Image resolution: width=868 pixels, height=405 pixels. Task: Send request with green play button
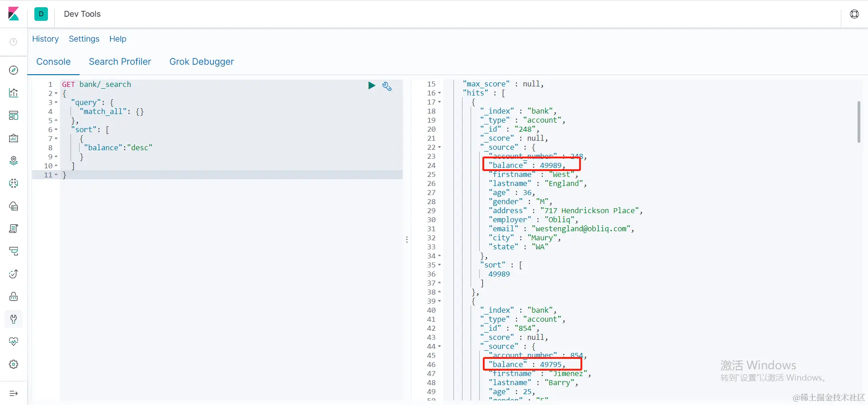[x=372, y=86]
